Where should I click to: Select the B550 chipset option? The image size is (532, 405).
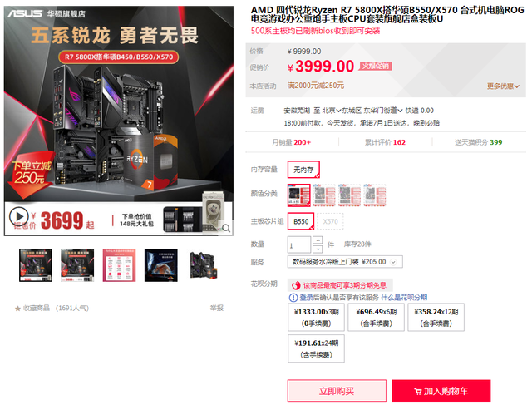(x=301, y=221)
